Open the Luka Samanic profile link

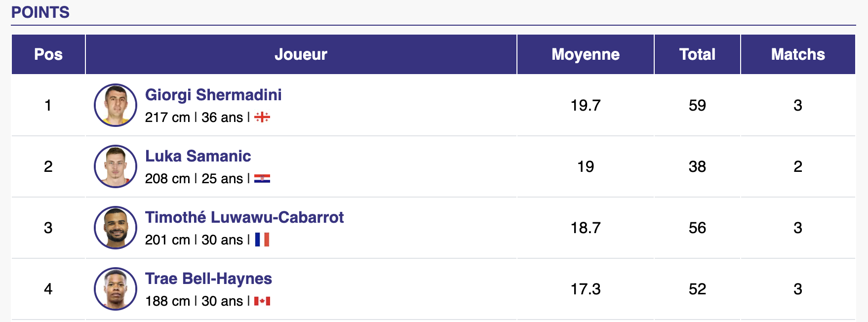tap(198, 156)
